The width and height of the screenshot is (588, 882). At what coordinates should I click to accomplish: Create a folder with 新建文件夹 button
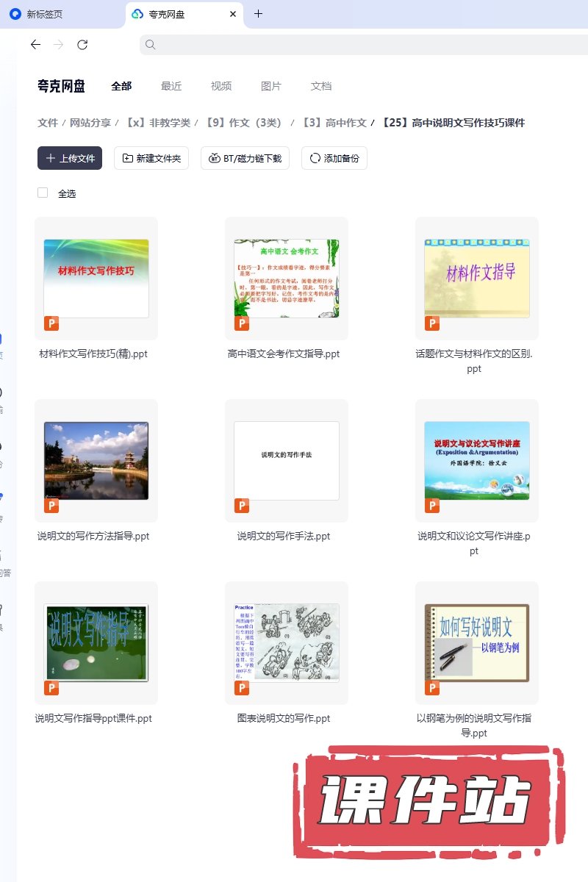click(151, 158)
